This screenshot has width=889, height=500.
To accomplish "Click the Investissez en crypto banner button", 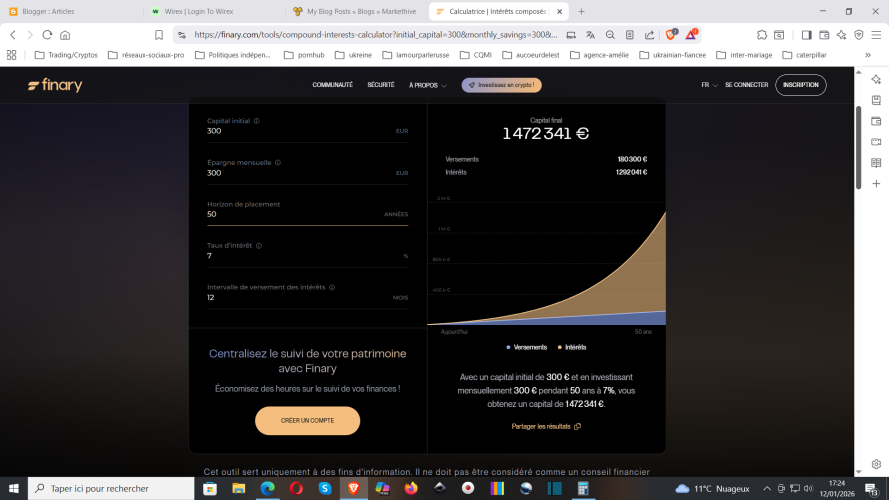I will click(502, 85).
